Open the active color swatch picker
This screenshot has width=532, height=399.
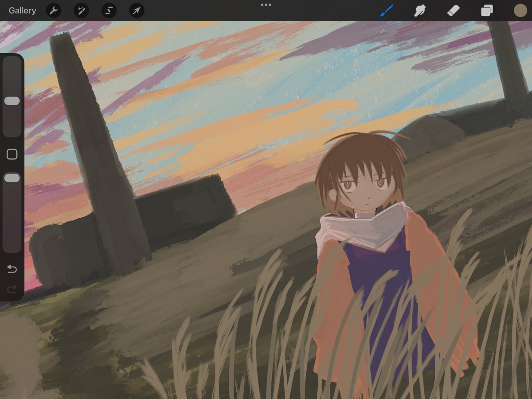(x=520, y=10)
